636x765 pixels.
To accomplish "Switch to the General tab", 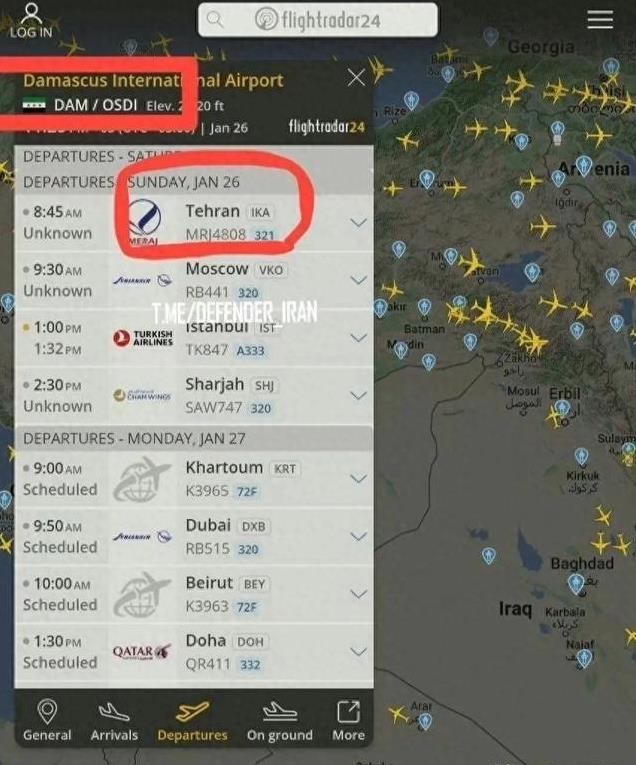I will tap(47, 721).
